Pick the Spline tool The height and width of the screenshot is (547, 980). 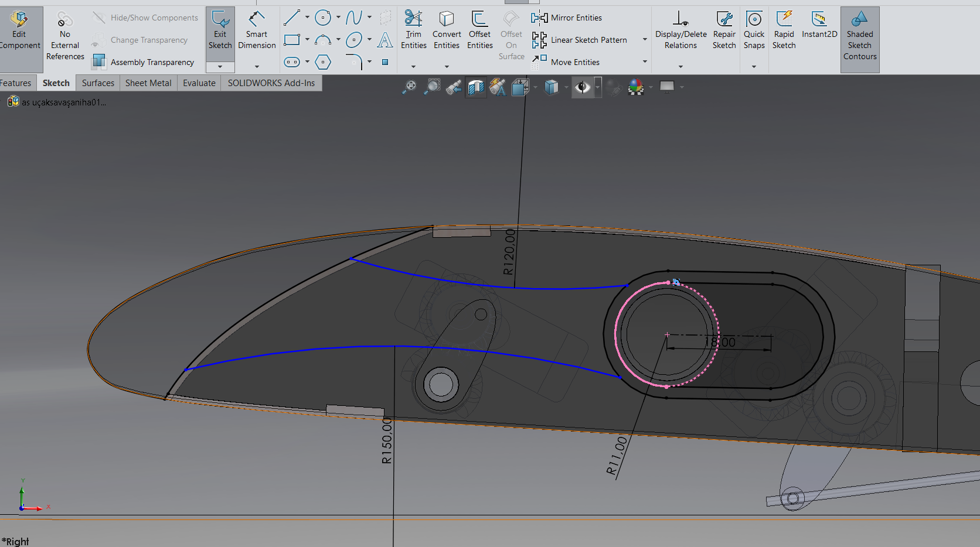point(353,18)
